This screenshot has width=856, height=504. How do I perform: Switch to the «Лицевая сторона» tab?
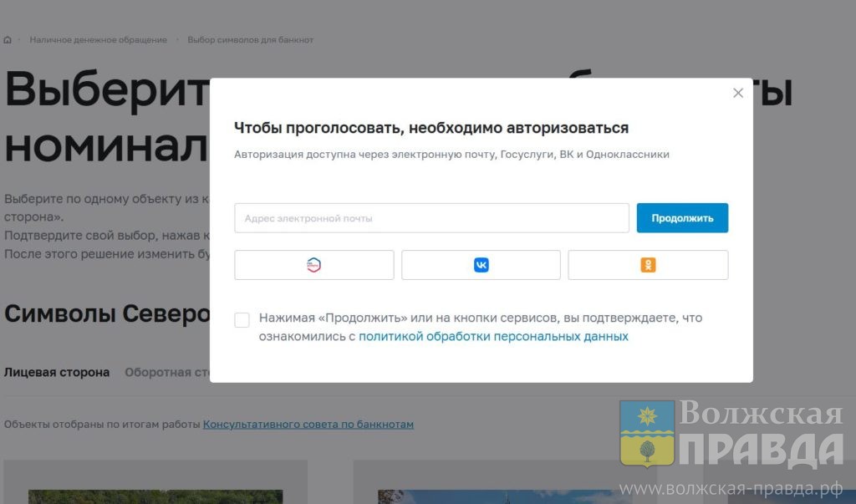(57, 373)
